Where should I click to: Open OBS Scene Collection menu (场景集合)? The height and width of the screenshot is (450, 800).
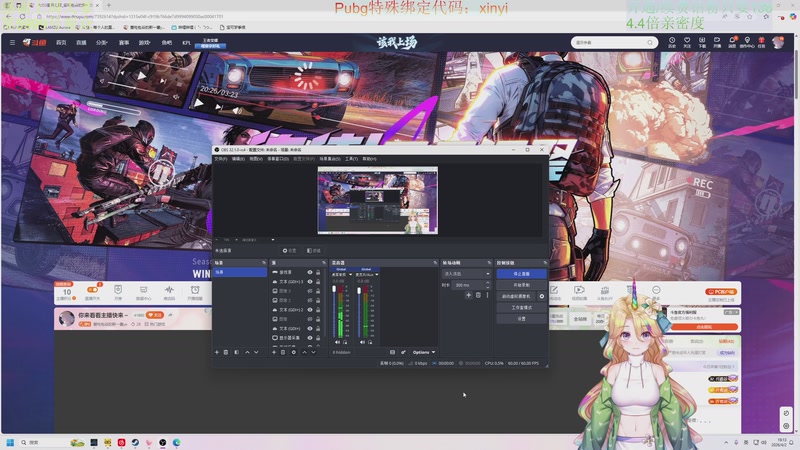coord(330,159)
